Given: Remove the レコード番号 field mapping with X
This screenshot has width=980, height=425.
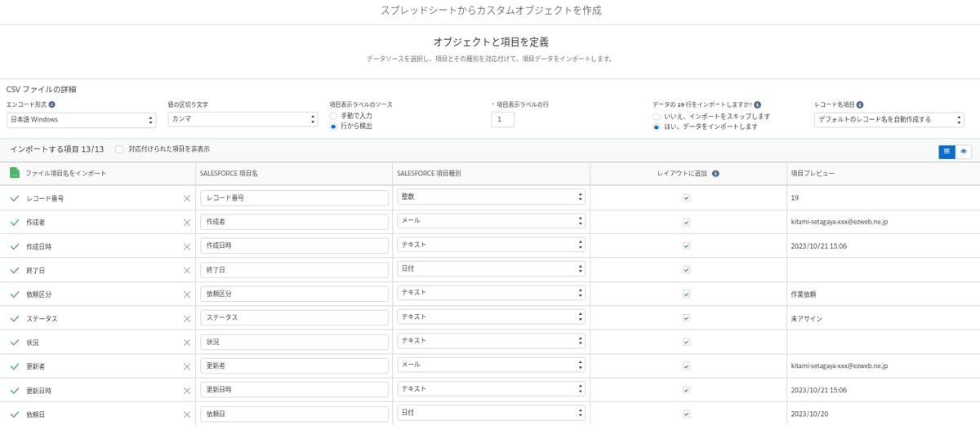Looking at the screenshot, I should [x=186, y=198].
